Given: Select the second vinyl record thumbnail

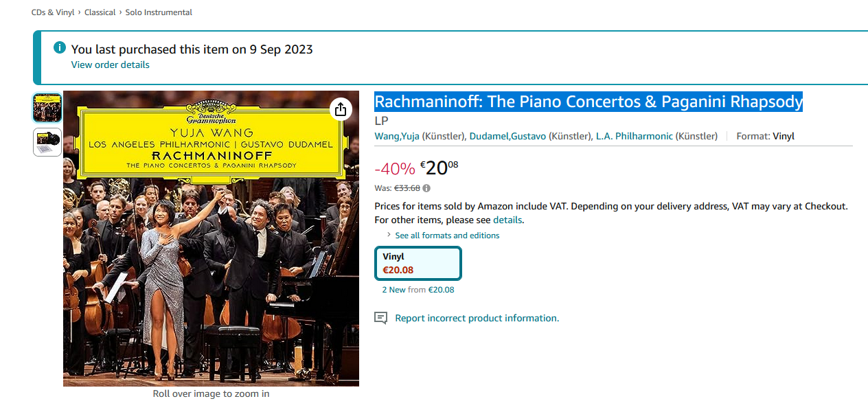Looking at the screenshot, I should click(x=47, y=142).
